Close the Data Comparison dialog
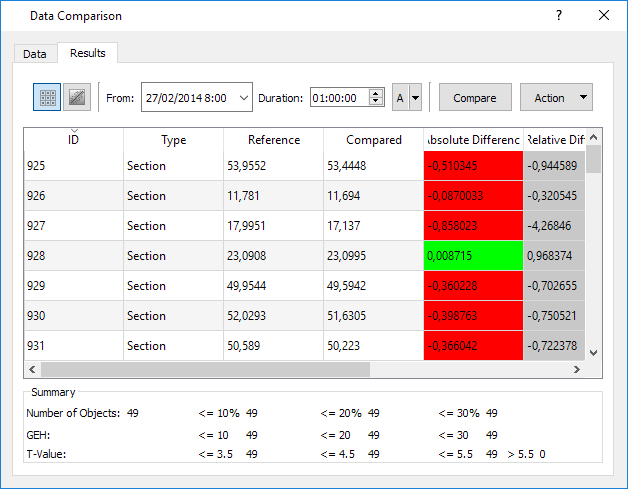Image resolution: width=628 pixels, height=489 pixels. click(603, 16)
